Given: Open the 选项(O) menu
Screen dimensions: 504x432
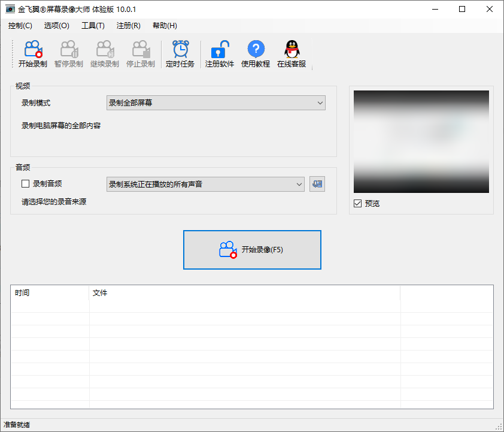Looking at the screenshot, I should pyautogui.click(x=57, y=26).
